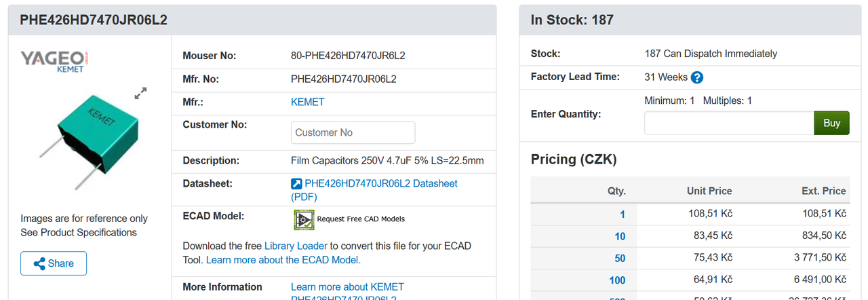Click the Request Free CAD Models icon

point(304,219)
